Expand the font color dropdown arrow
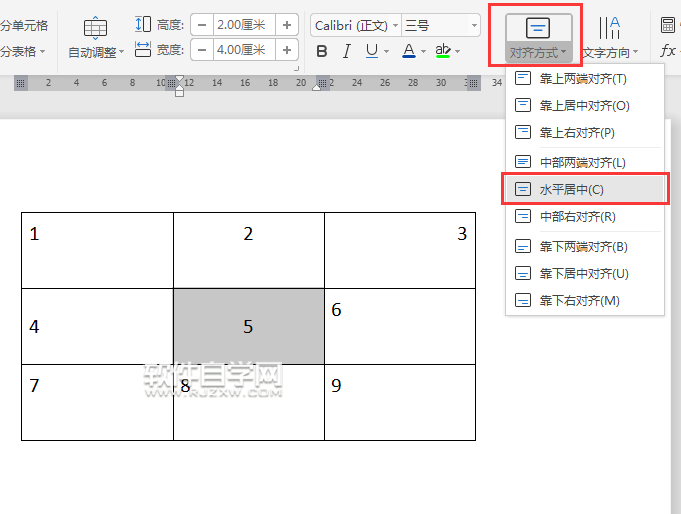This screenshot has width=681, height=514. (x=423, y=52)
